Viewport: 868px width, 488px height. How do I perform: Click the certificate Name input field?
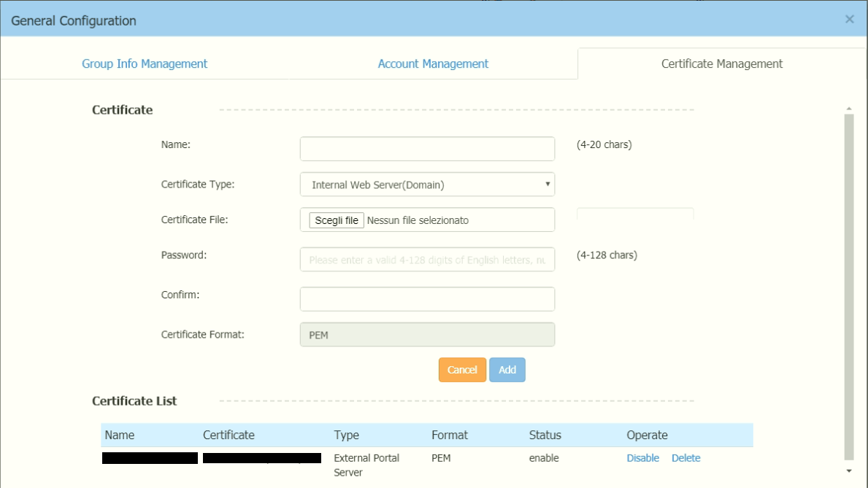coord(427,149)
